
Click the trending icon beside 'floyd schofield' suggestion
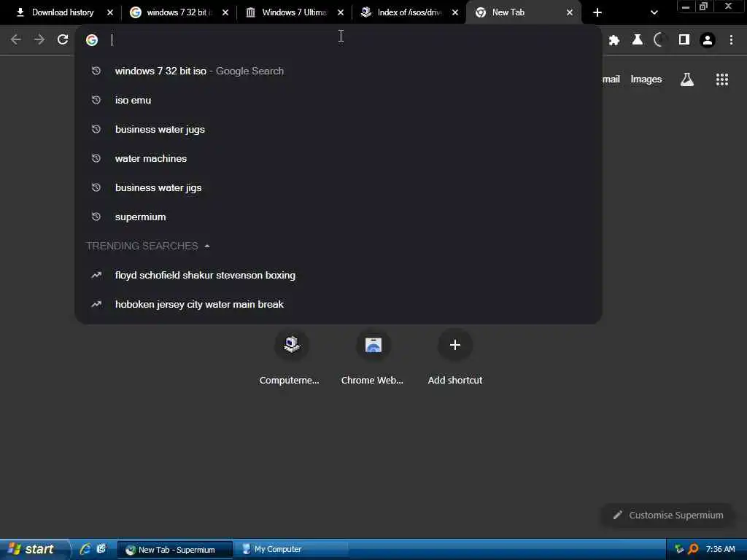tap(96, 275)
